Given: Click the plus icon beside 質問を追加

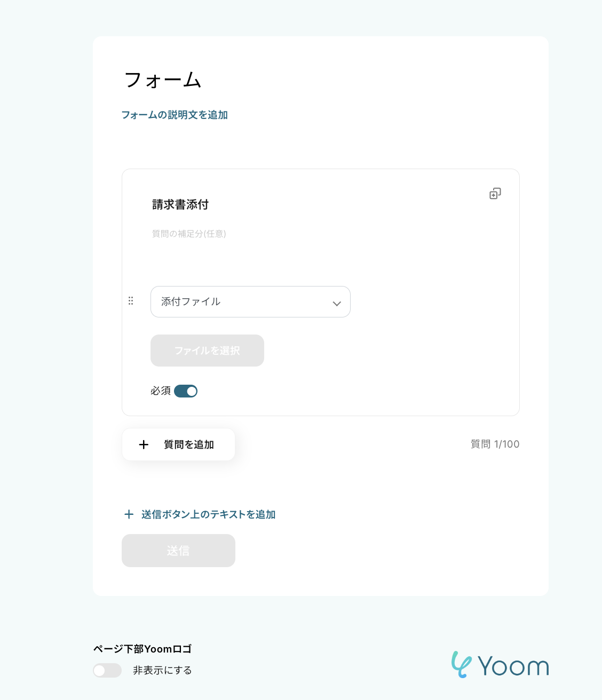Looking at the screenshot, I should point(144,444).
